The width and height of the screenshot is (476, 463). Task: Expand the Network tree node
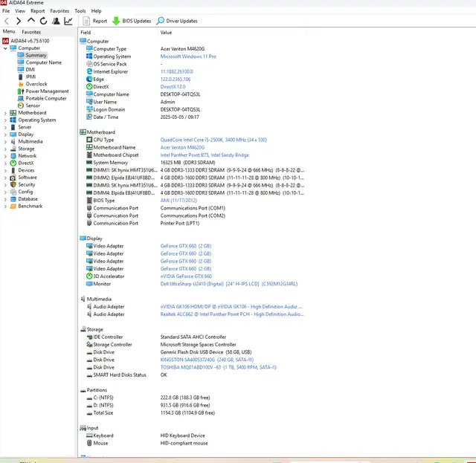pyautogui.click(x=5, y=156)
